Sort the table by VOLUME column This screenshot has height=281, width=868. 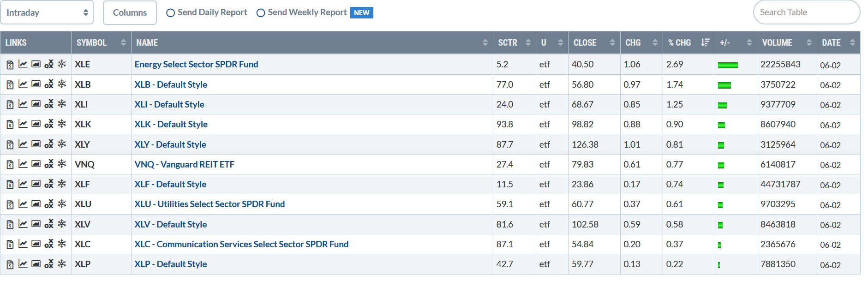787,42
